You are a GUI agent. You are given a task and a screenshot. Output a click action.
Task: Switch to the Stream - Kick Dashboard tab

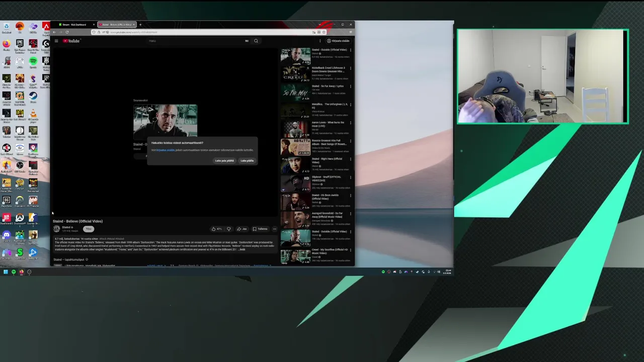pos(75,25)
